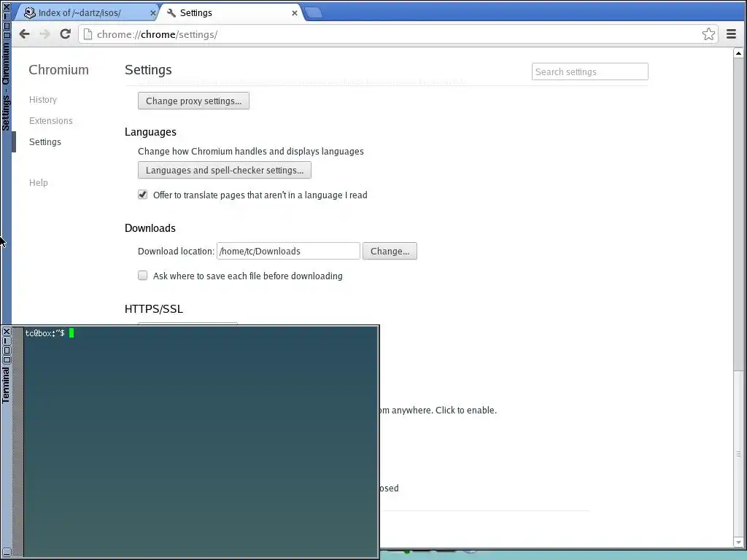
Task: Click the Chromium heading in the sidebar
Action: click(58, 69)
